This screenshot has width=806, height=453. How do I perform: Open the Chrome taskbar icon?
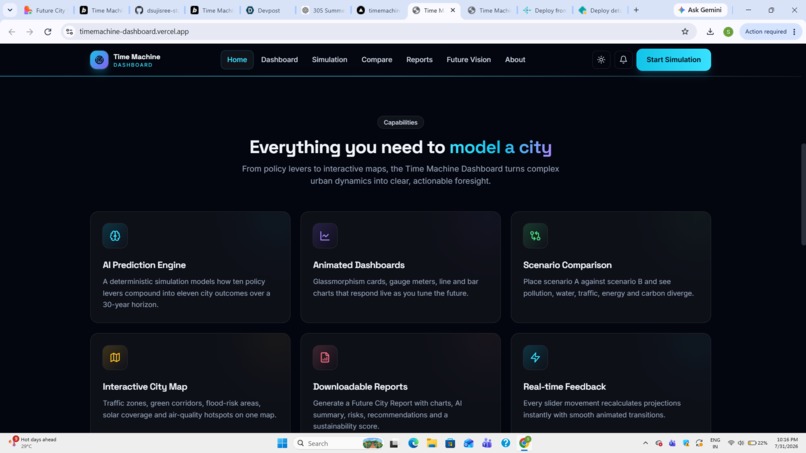click(524, 443)
